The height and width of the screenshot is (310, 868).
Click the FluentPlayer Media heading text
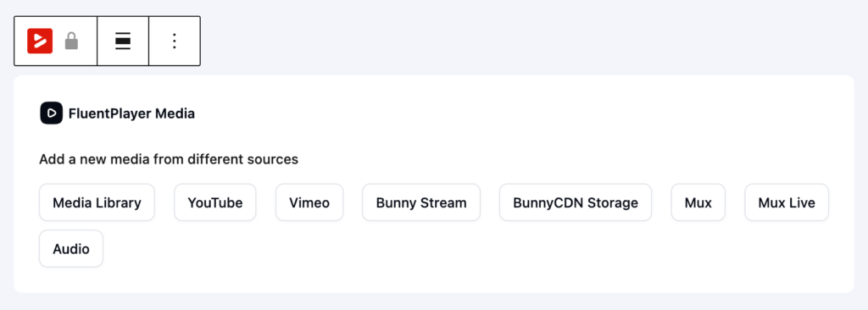coord(131,114)
